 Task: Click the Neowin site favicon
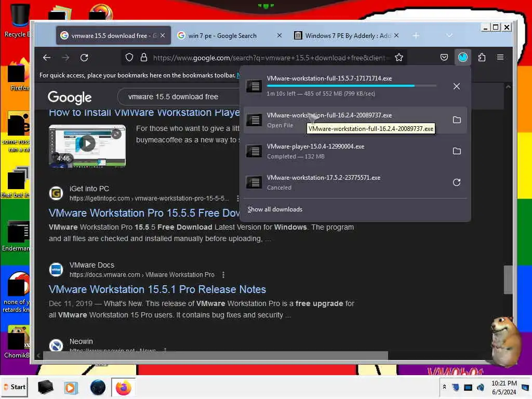pyautogui.click(x=56, y=345)
